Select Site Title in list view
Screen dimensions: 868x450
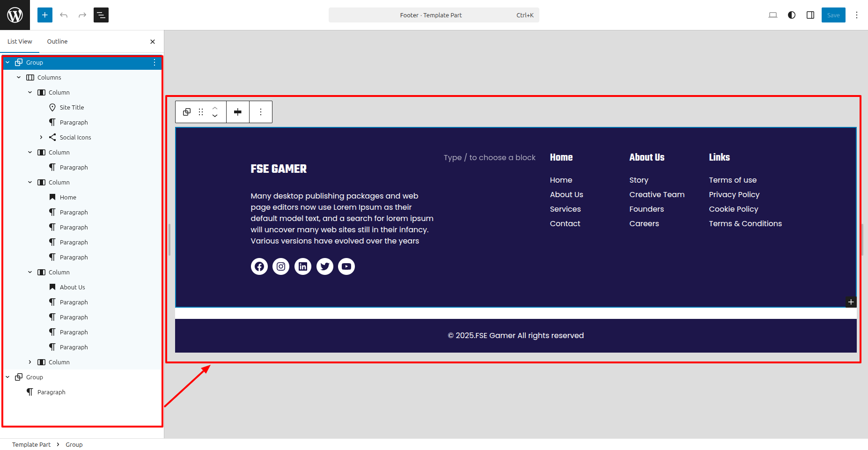coord(72,107)
